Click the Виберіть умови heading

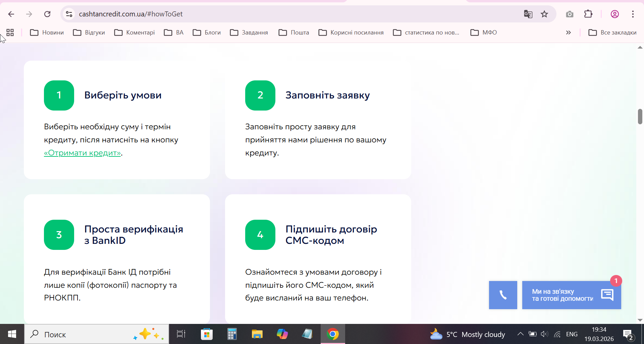[x=123, y=95]
